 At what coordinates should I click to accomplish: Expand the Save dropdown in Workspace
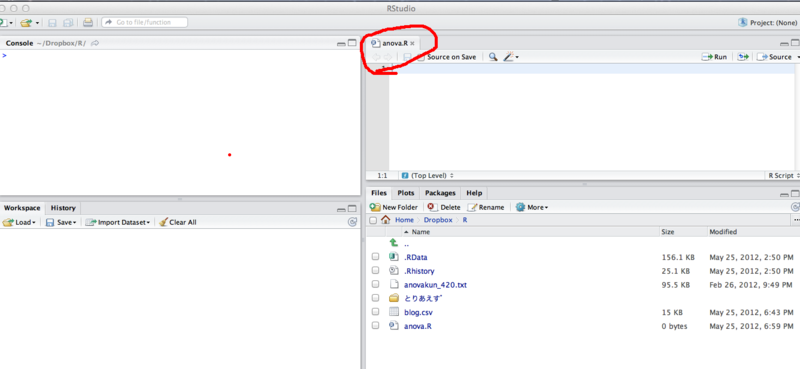point(74,223)
